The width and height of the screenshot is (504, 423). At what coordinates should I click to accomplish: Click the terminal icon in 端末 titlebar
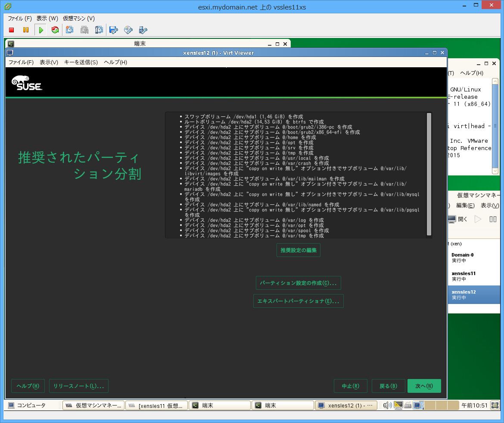(11, 44)
